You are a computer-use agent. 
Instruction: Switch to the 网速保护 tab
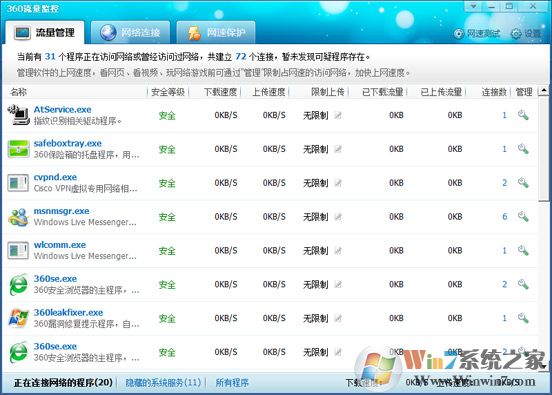coord(216,32)
